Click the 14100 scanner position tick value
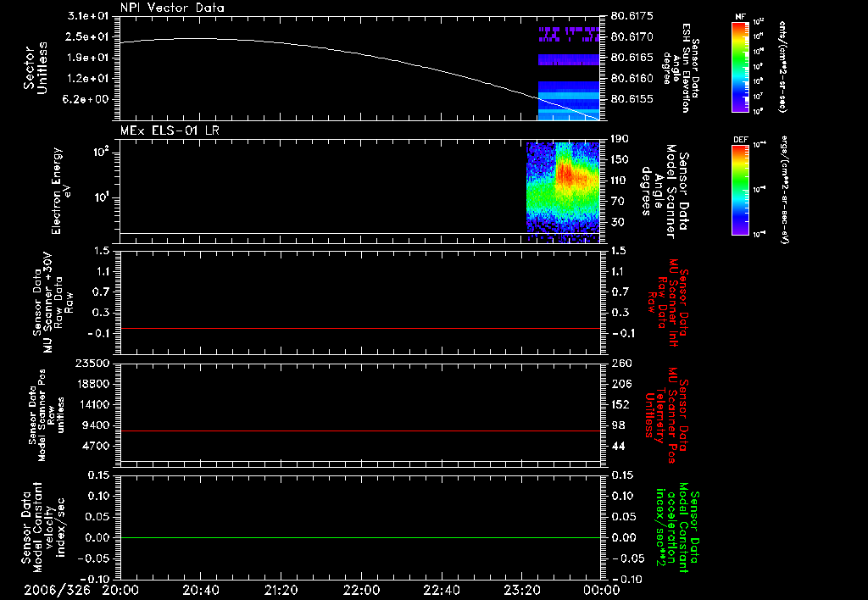 (x=92, y=404)
